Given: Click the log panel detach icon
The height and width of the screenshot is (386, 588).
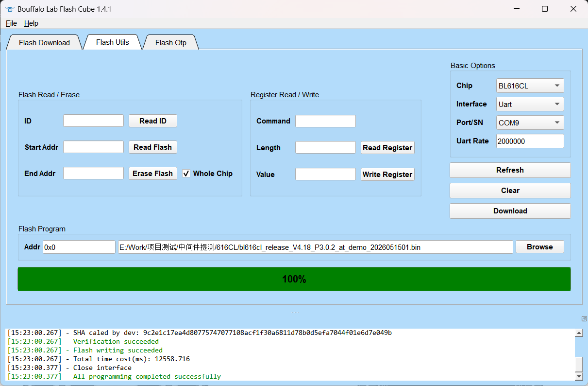Looking at the screenshot, I should pyautogui.click(x=584, y=319).
